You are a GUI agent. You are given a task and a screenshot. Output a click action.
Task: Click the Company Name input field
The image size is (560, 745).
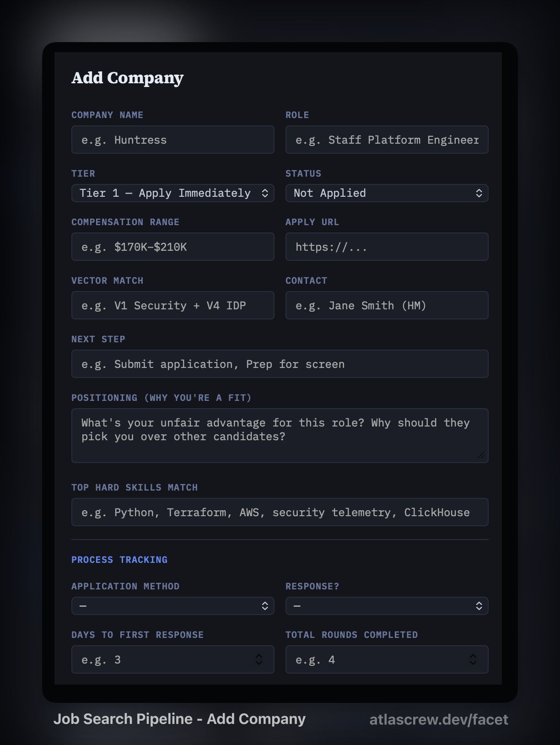coord(172,140)
